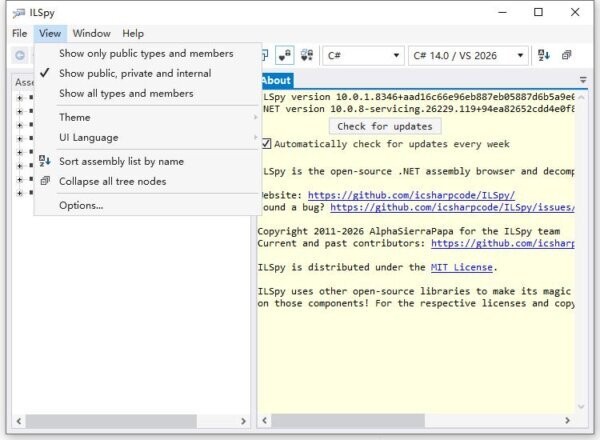Click the sort assembly list toolbar icon
Screen dimensions: 600x440
(544, 55)
